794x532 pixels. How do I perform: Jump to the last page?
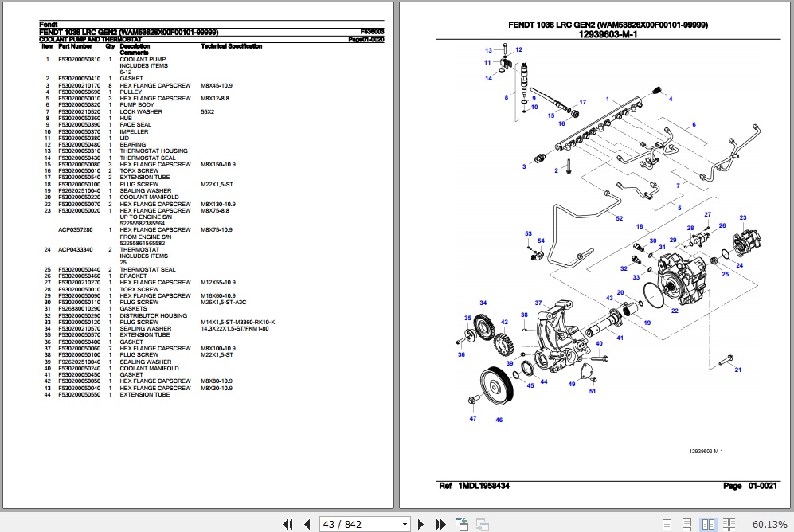point(440,524)
